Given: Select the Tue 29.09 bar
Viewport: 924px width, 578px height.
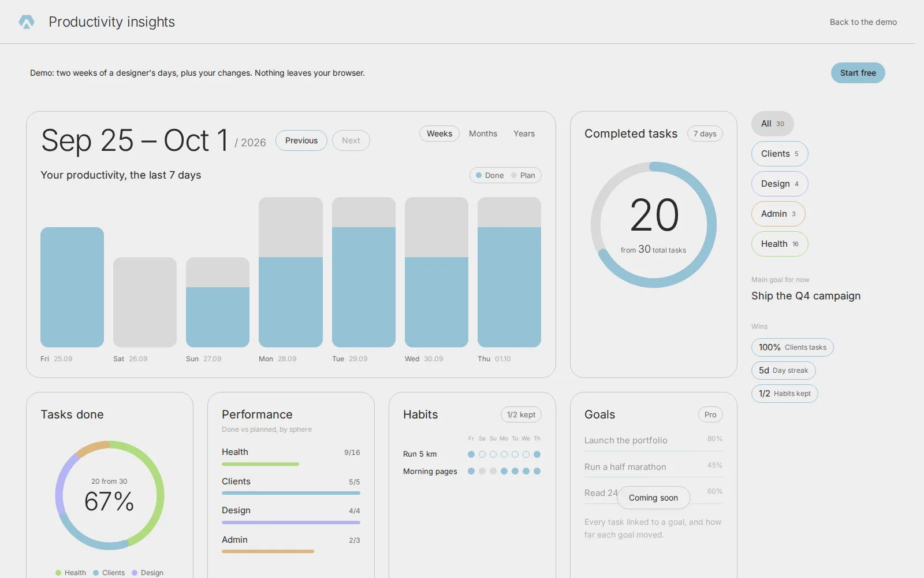Looking at the screenshot, I should (364, 272).
